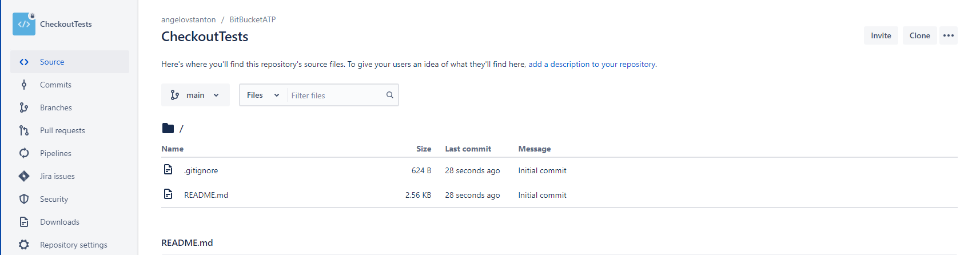The image size is (980, 255).
Task: Click the CheckoutTests repository avatar icon
Action: tap(24, 24)
